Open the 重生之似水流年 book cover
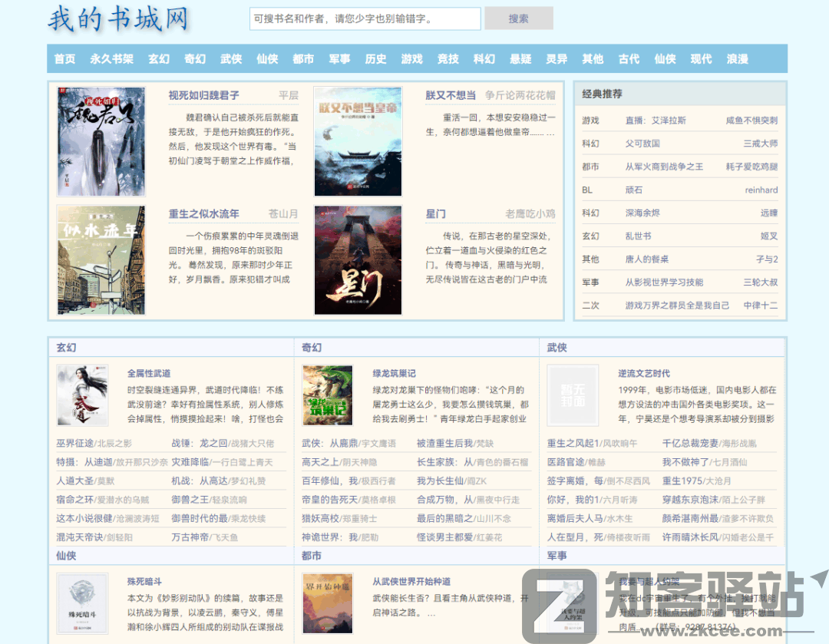This screenshot has width=829, height=644. click(101, 259)
